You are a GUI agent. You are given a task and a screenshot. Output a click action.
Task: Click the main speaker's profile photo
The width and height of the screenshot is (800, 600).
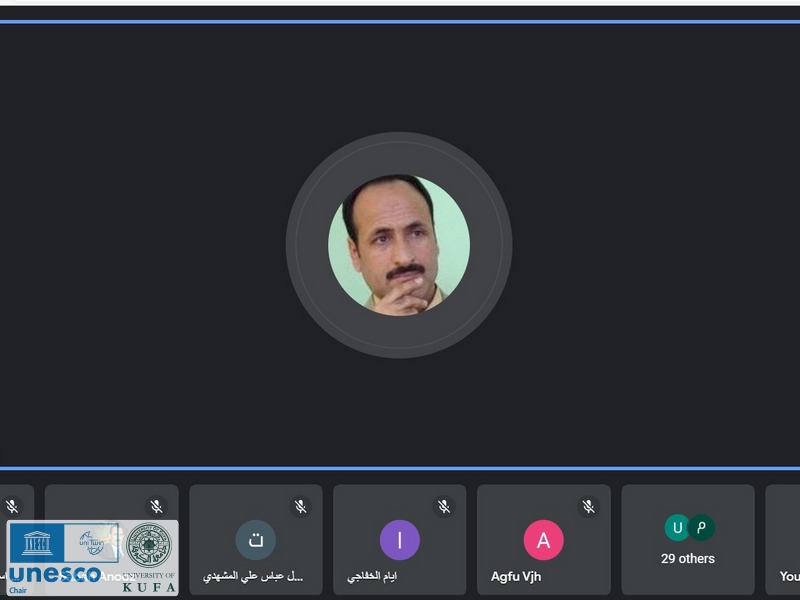point(399,245)
